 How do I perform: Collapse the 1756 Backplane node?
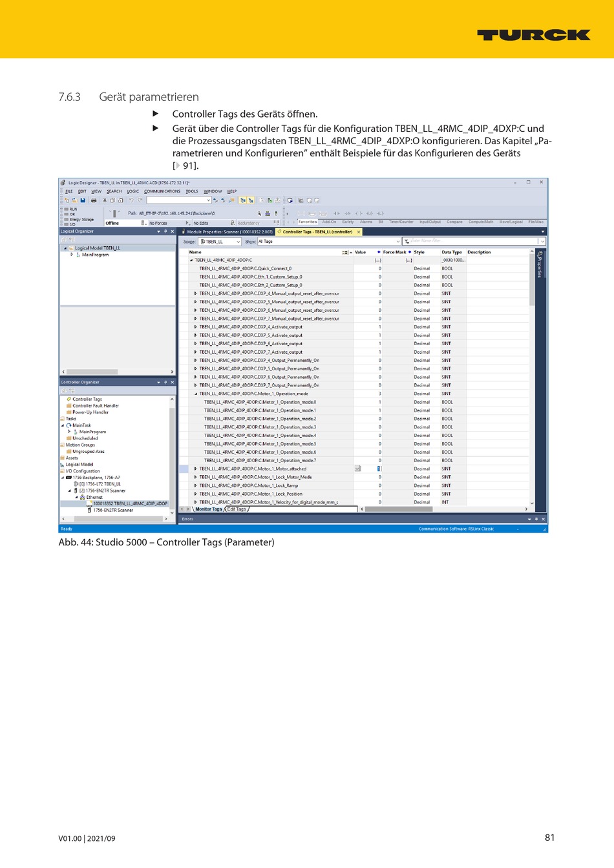click(63, 478)
